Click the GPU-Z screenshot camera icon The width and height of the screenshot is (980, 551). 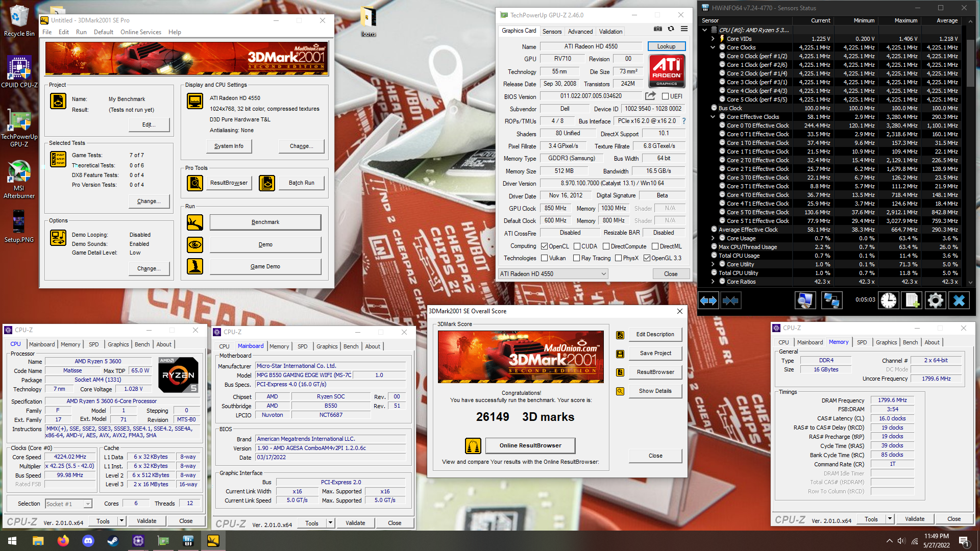(658, 29)
